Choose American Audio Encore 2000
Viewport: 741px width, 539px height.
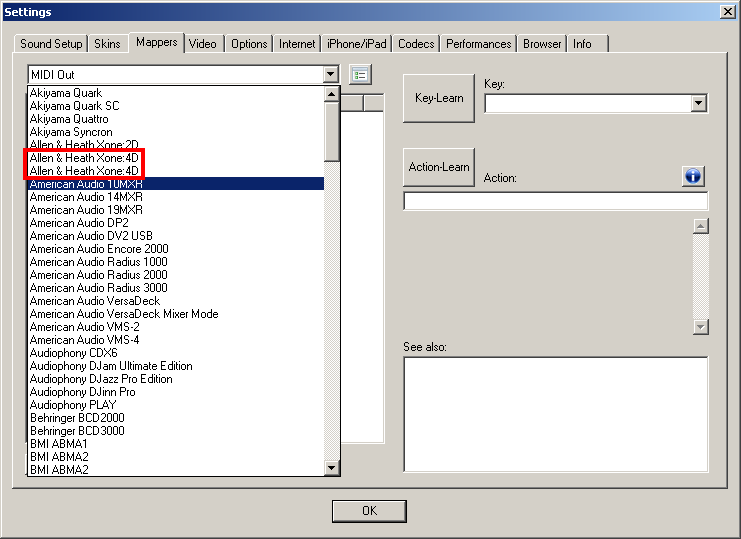[176, 249]
